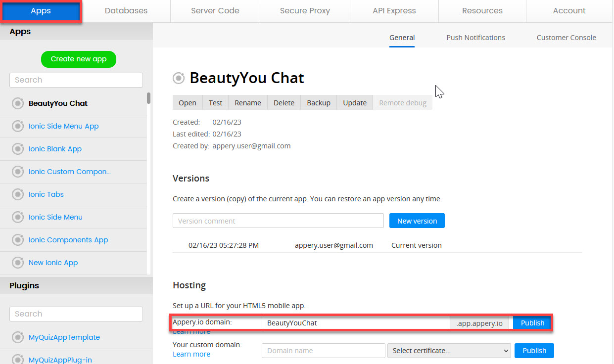Screen dimensions: 614x364
Task: Open the Account tab
Action: pyautogui.click(x=569, y=11)
